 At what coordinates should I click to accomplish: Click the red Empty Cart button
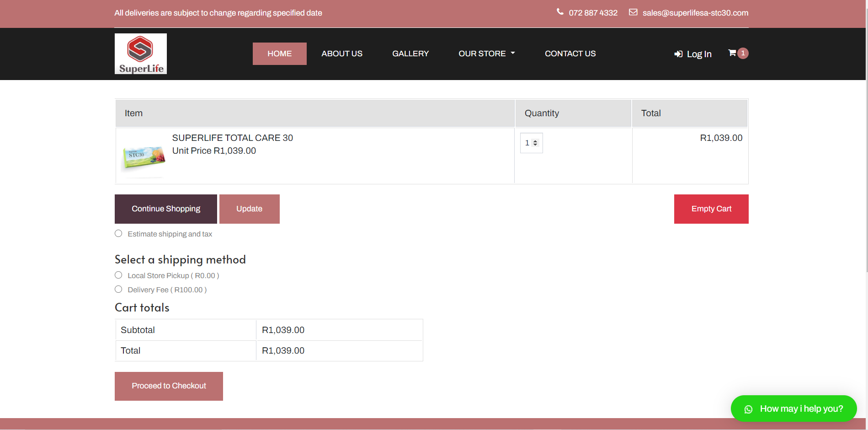tap(711, 209)
